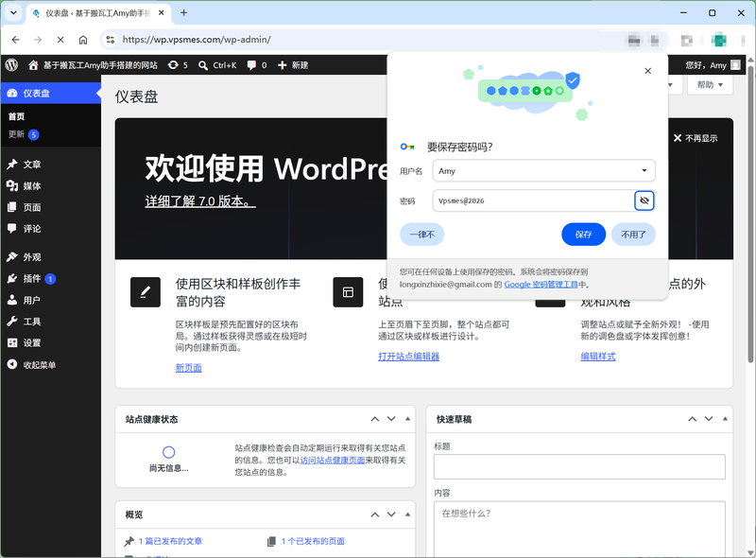The height and width of the screenshot is (558, 756).
Task: Collapse the sidebar with 收起菜单
Action: click(x=51, y=364)
